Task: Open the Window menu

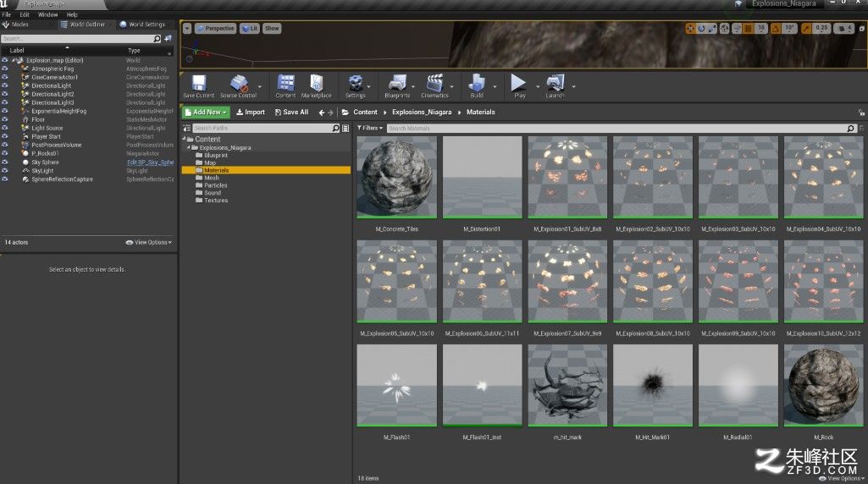Action: 47,14
